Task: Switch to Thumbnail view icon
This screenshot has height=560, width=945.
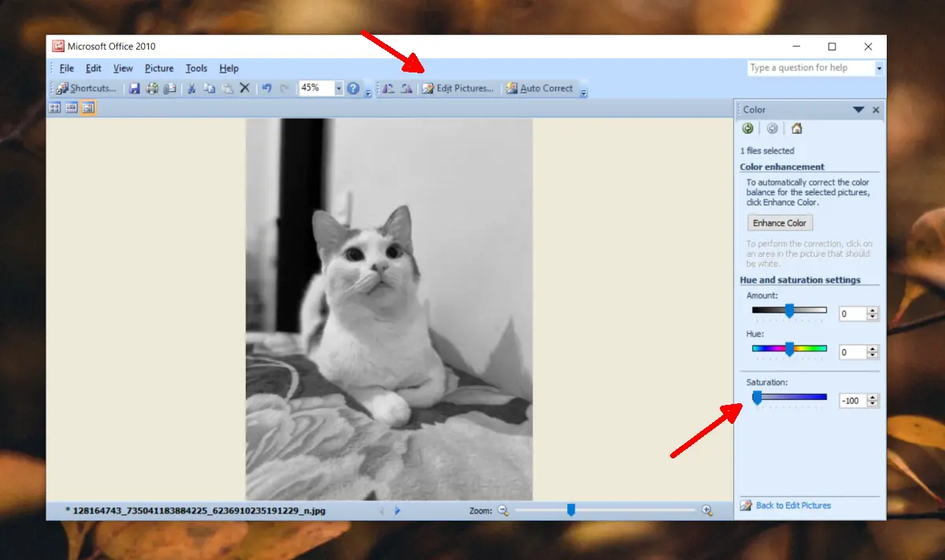Action: click(x=54, y=108)
